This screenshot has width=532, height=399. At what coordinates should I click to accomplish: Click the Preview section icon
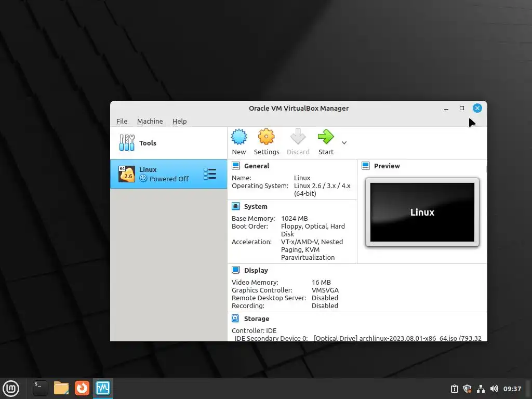365,166
